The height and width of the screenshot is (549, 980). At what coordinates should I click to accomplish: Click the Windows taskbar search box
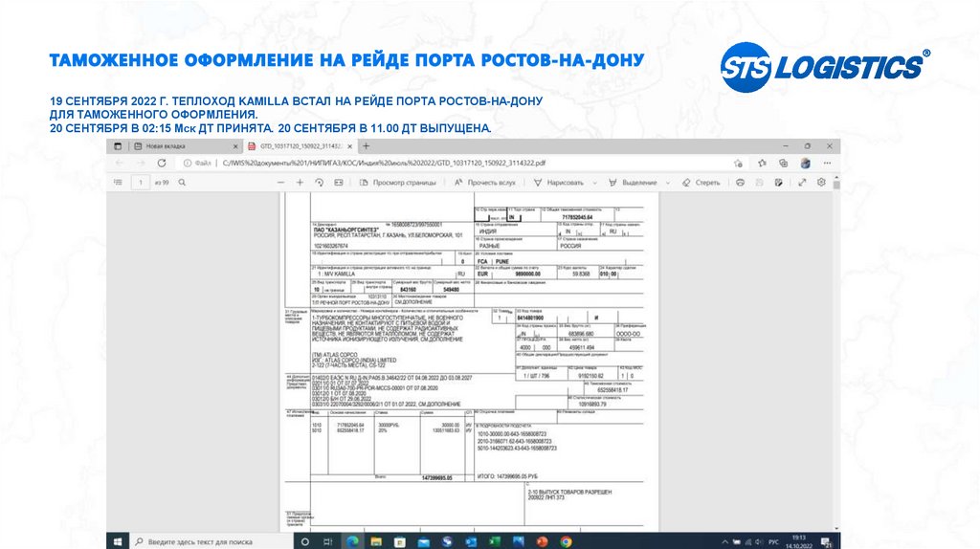pos(211,541)
